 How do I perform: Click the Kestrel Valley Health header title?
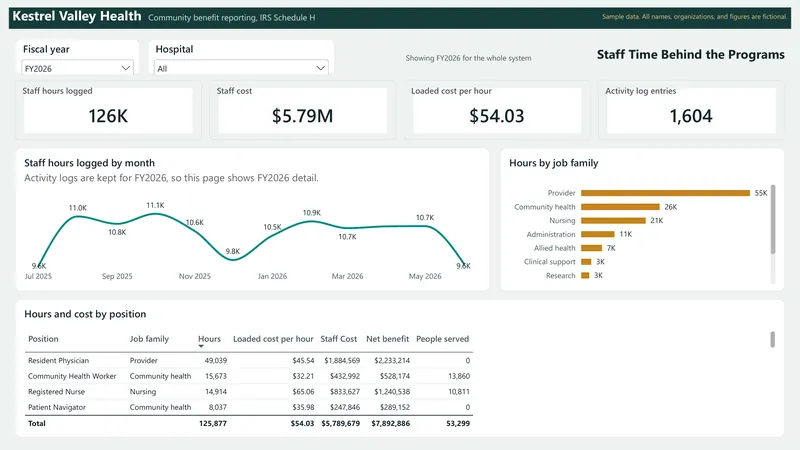pyautogui.click(x=77, y=16)
